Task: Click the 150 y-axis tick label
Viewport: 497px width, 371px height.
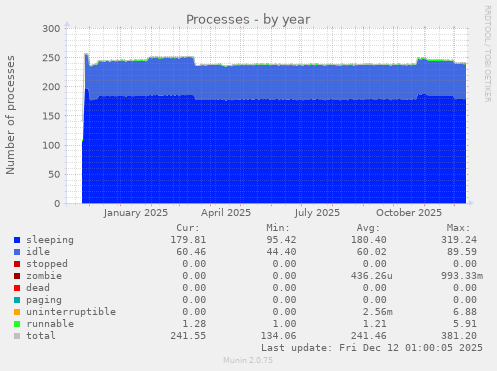Action: click(51, 116)
